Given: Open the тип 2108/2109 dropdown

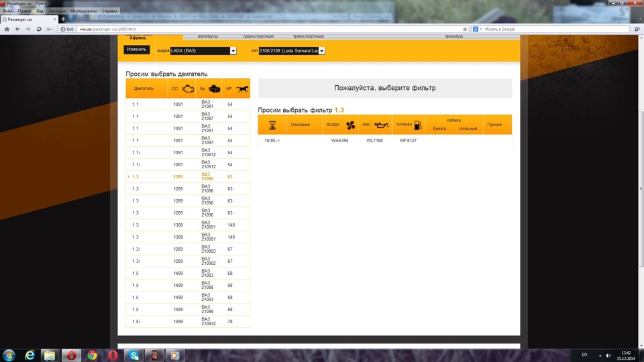Looking at the screenshot, I should [x=292, y=51].
